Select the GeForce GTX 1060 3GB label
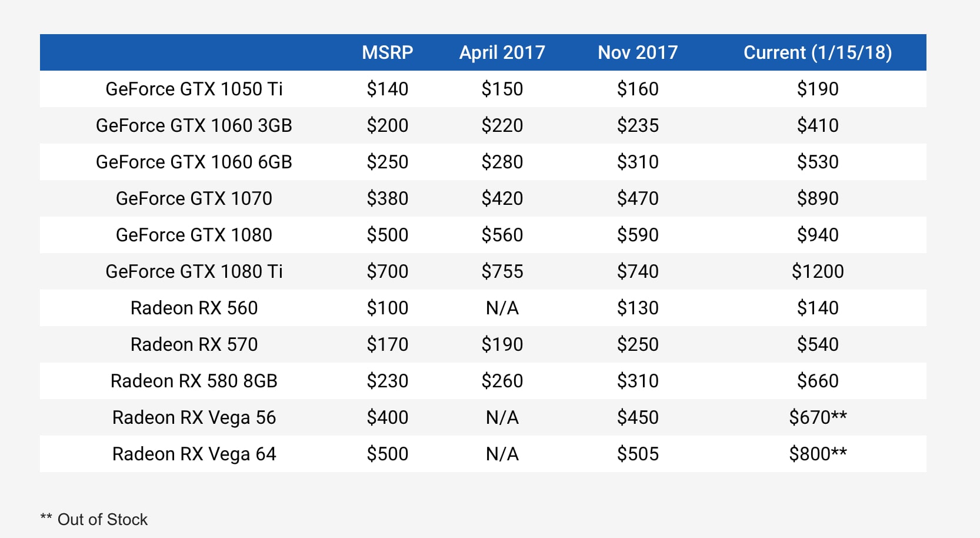 click(194, 125)
